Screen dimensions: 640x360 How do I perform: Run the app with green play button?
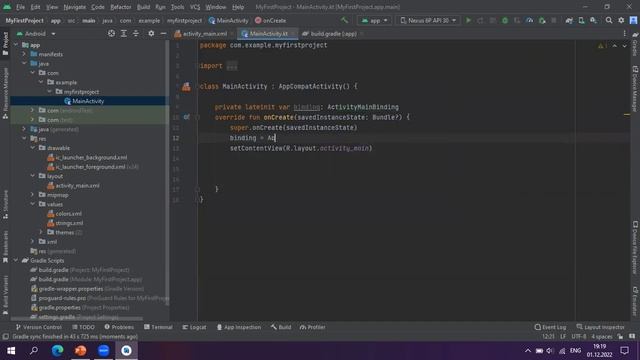[x=469, y=20]
